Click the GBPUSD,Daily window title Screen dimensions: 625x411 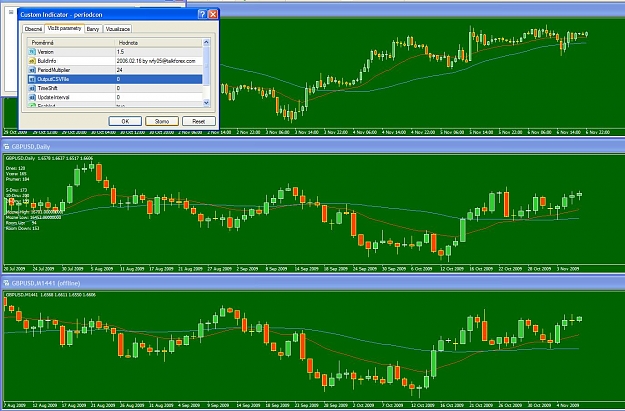31,147
